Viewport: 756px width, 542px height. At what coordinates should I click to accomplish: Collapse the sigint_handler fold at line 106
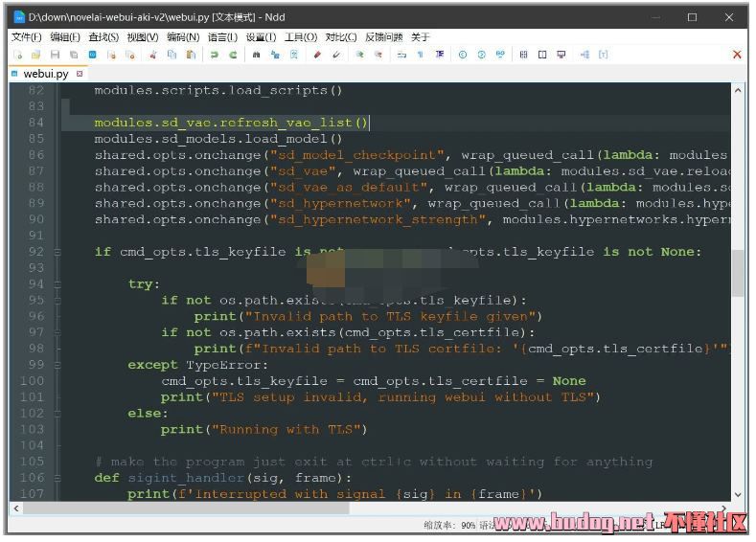pos(57,478)
